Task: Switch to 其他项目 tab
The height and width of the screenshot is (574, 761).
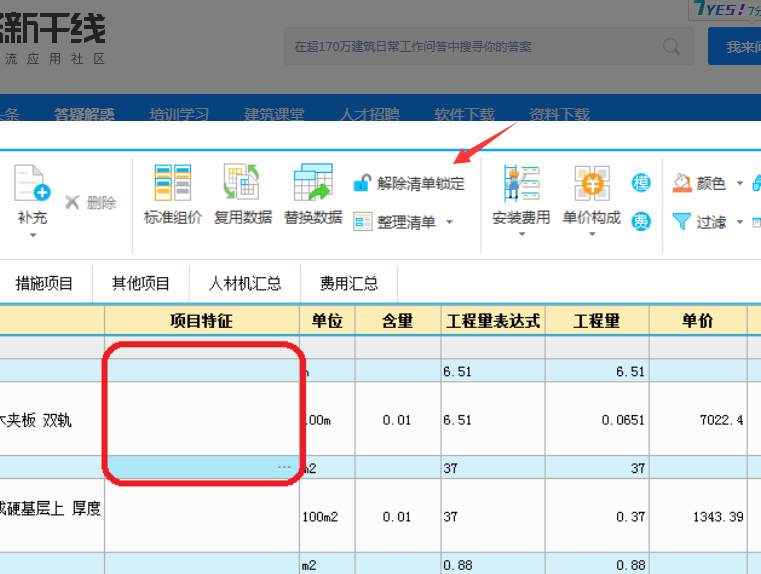Action: click(x=141, y=283)
